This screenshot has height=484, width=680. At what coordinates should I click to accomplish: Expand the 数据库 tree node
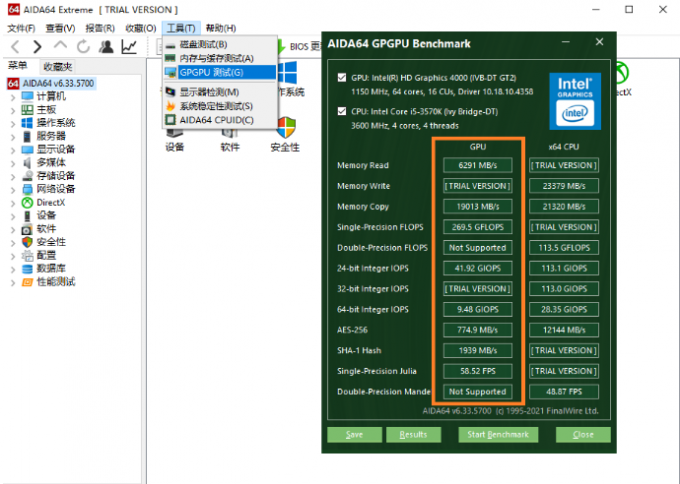[13, 269]
